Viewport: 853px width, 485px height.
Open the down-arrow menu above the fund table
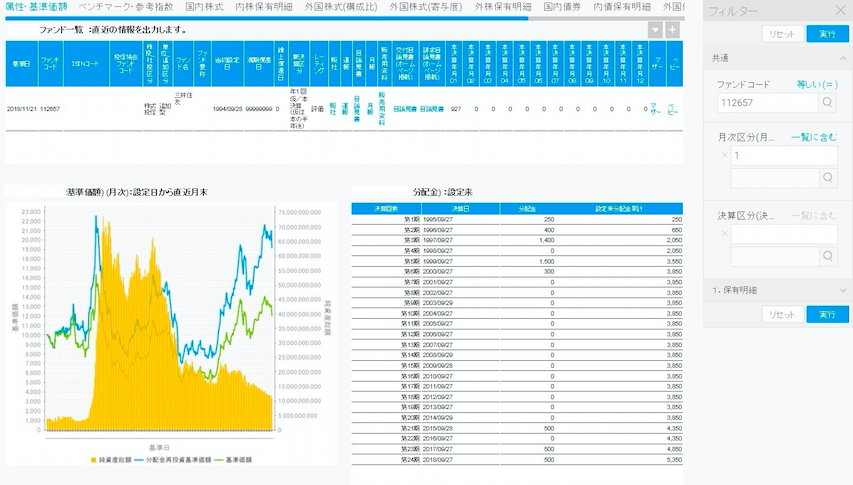[x=656, y=29]
